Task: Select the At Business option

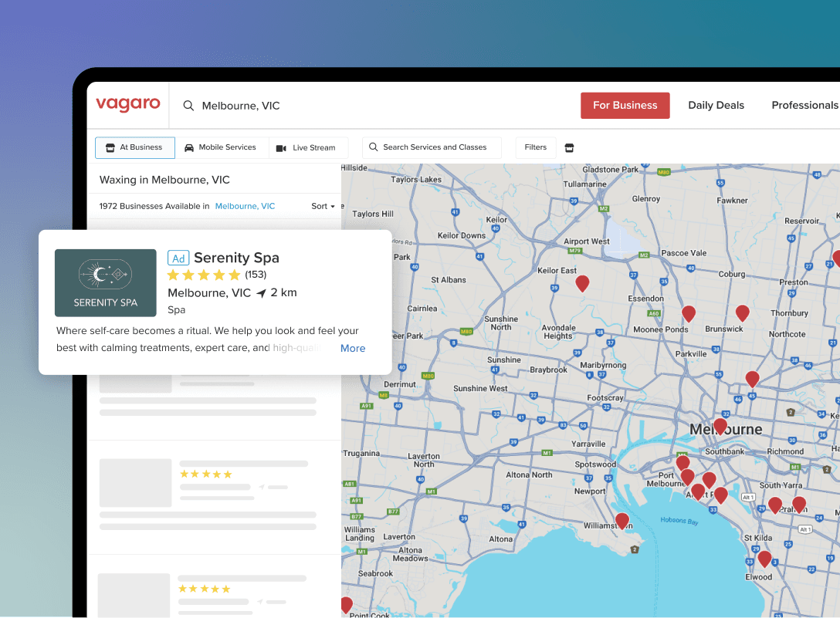Action: point(135,147)
